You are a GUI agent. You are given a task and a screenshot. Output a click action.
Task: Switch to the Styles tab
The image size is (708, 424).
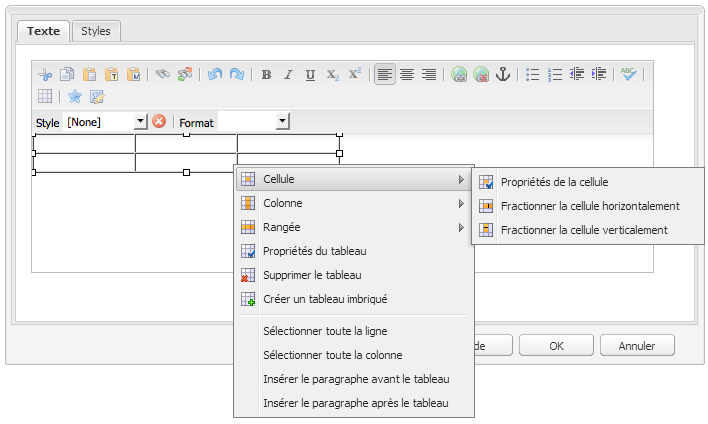coord(96,31)
